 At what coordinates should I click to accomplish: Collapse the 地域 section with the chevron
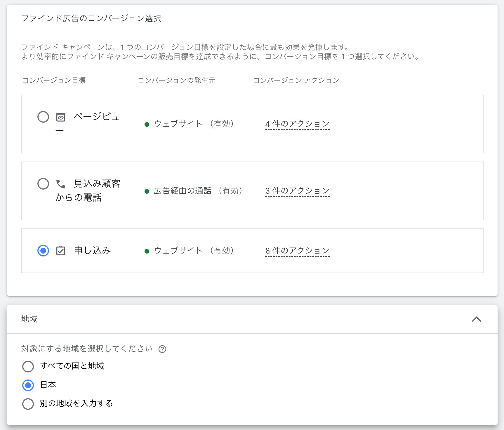coord(477,319)
